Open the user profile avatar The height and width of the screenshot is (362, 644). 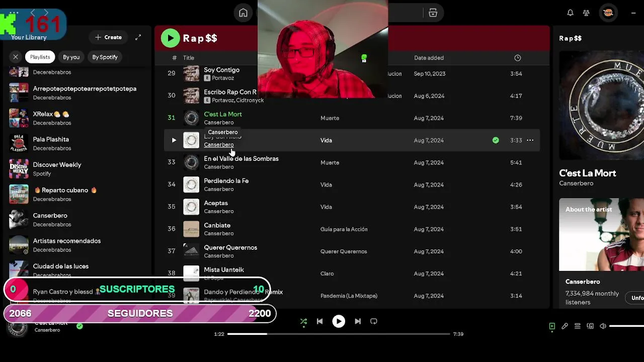pyautogui.click(x=608, y=13)
